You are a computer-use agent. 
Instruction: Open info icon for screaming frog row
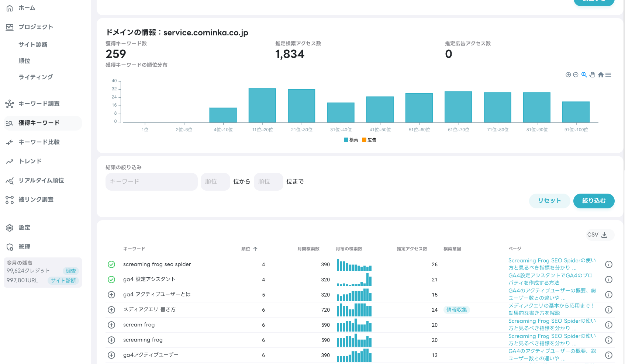609,340
